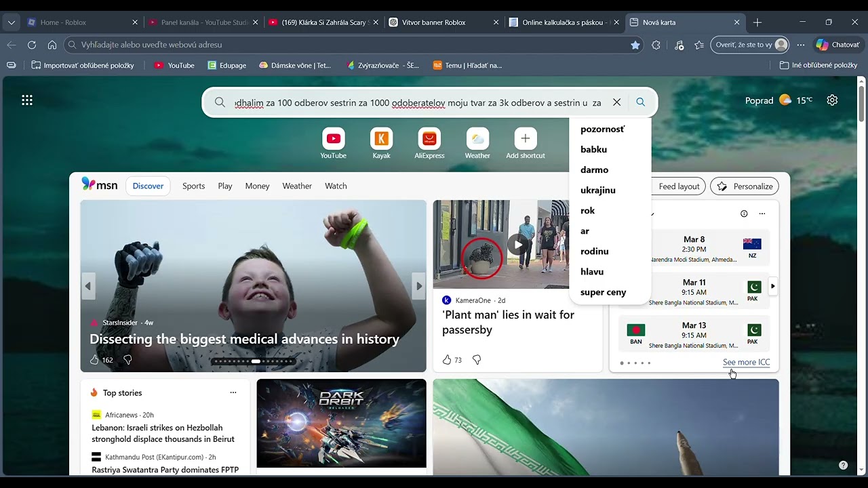
Task: Open the YouTube bookmark in favorites bar
Action: [x=174, y=66]
